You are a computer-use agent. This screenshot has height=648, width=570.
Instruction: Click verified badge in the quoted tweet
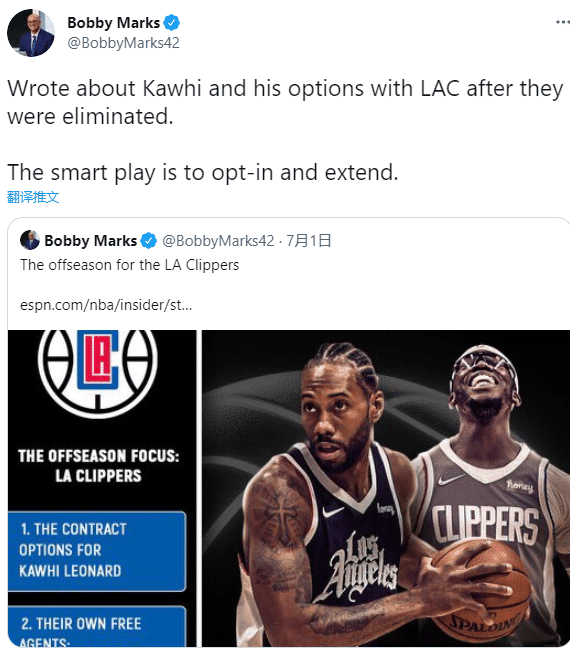click(149, 241)
